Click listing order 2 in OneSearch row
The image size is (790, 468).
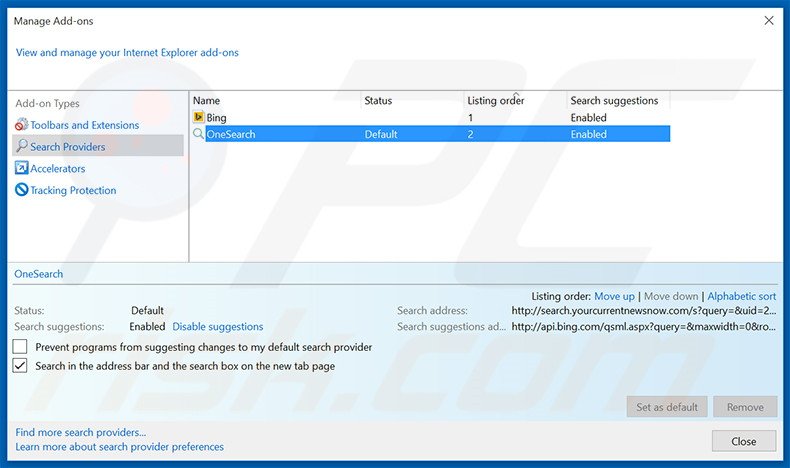click(x=470, y=134)
